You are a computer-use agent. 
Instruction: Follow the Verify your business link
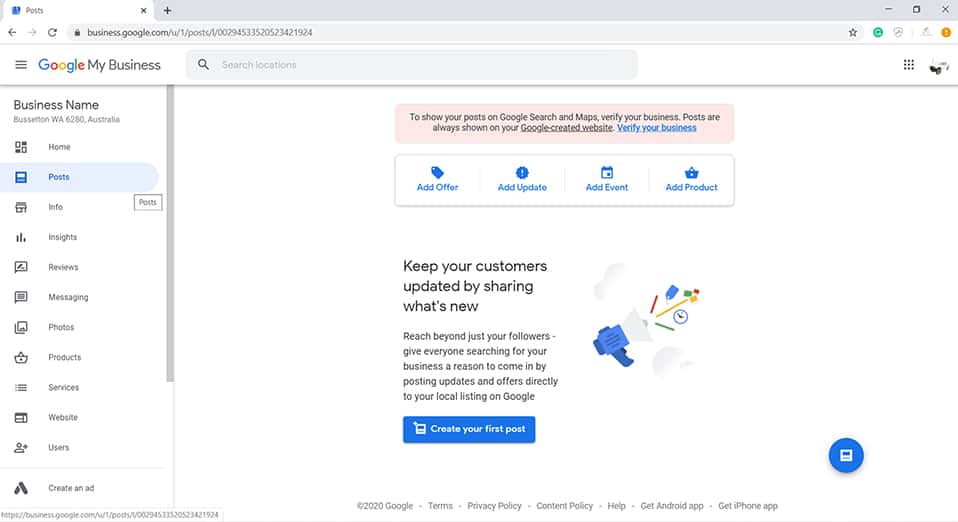click(x=656, y=128)
